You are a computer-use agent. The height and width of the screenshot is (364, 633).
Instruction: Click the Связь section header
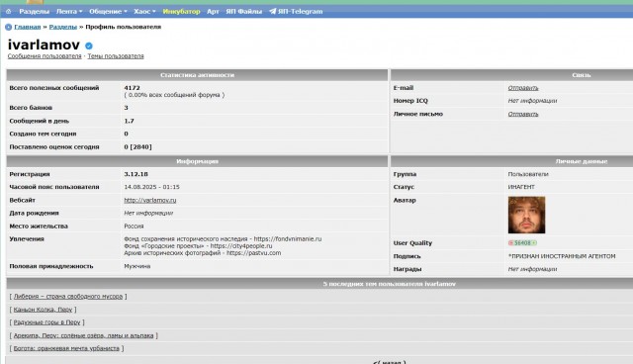coord(582,75)
